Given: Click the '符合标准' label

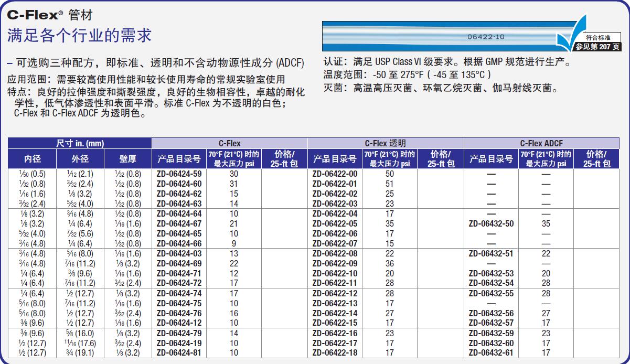Looking at the screenshot, I should coord(598,38).
